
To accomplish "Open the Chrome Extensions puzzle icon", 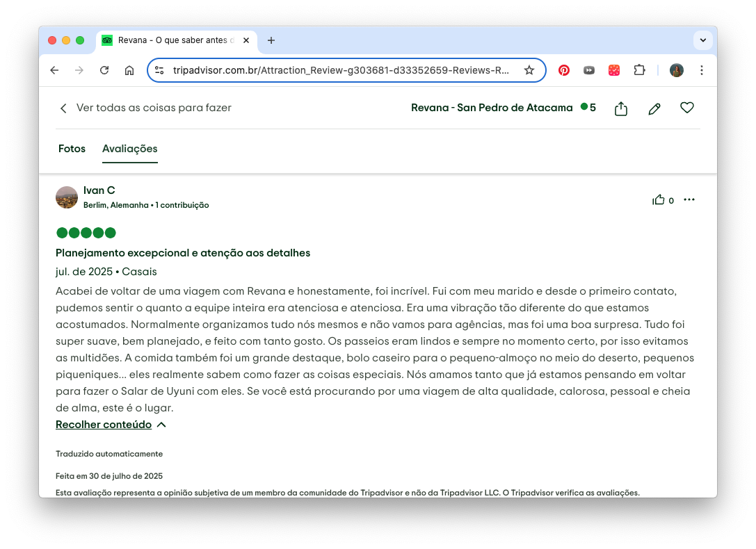I will click(x=638, y=70).
